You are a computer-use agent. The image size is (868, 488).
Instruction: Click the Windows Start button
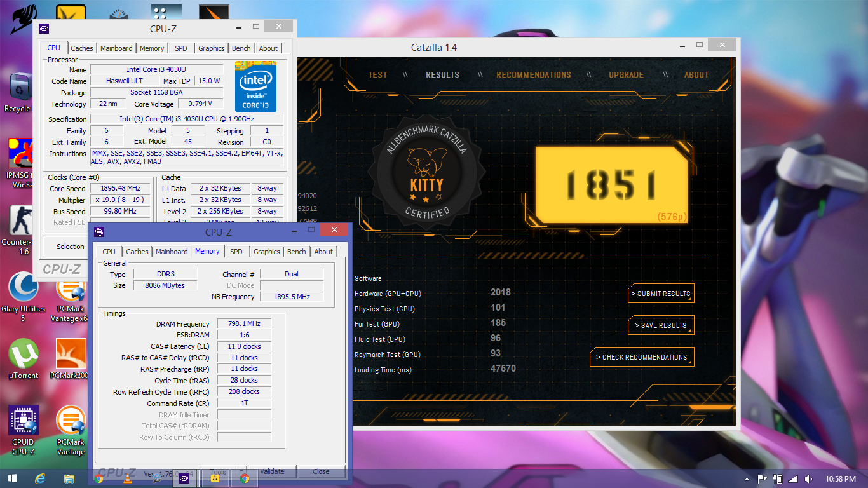[x=13, y=478]
